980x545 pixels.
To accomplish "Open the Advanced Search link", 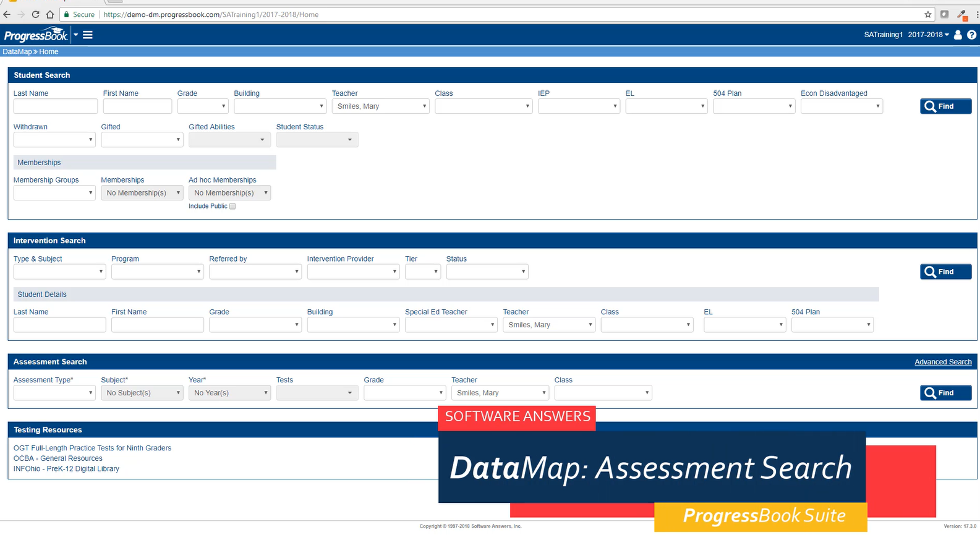I will tap(943, 362).
